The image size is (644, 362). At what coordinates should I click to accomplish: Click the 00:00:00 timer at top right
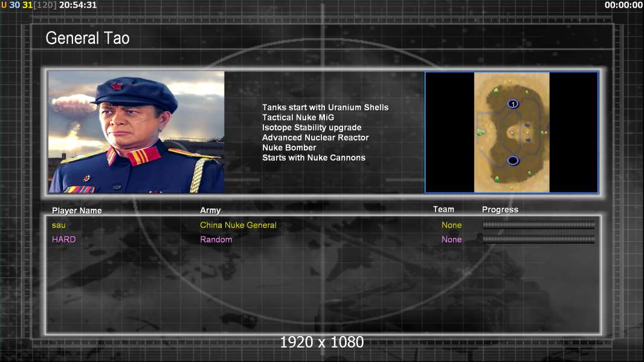pos(623,5)
